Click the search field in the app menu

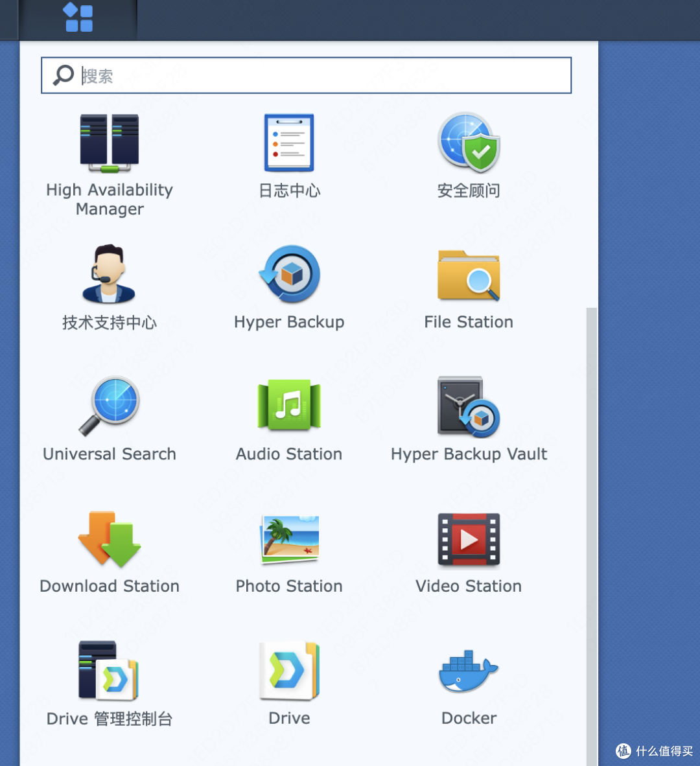307,75
